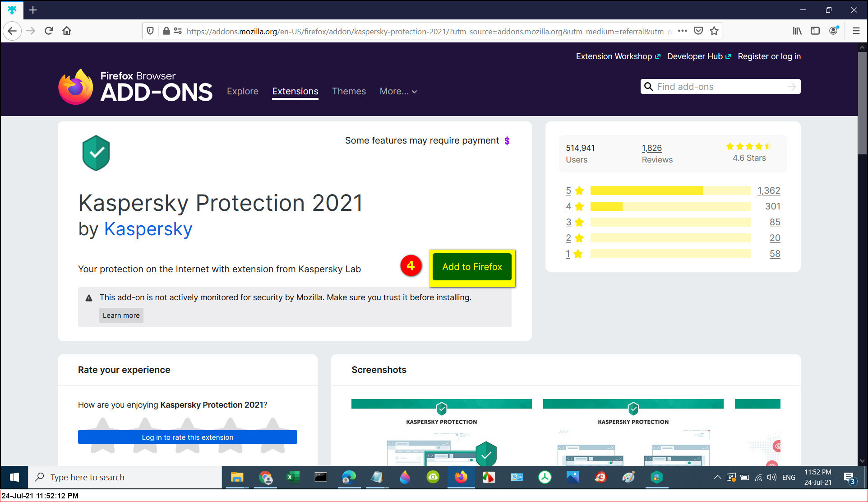The height and width of the screenshot is (502, 868).
Task: Go back to the previous page
Action: [x=12, y=31]
